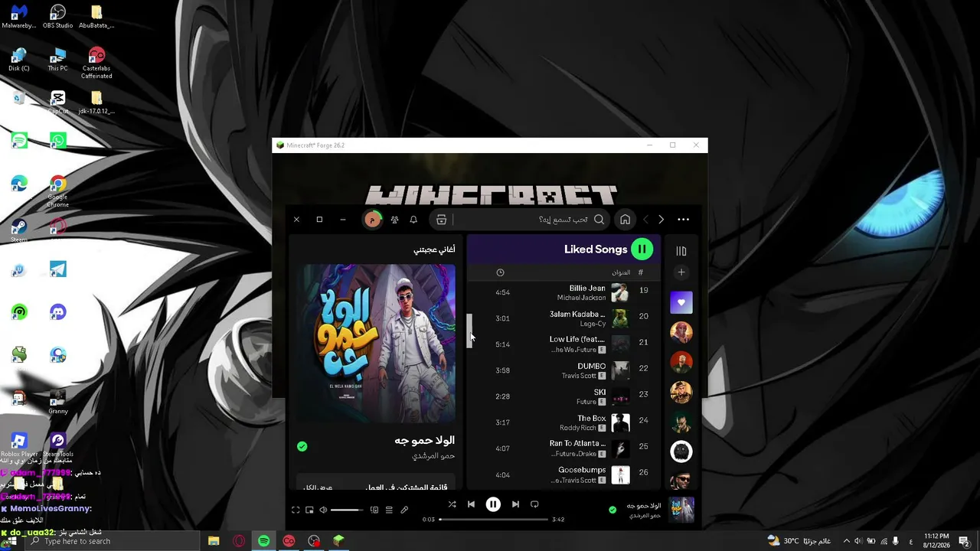Open OBS Studio desktop shortcut

57,17
